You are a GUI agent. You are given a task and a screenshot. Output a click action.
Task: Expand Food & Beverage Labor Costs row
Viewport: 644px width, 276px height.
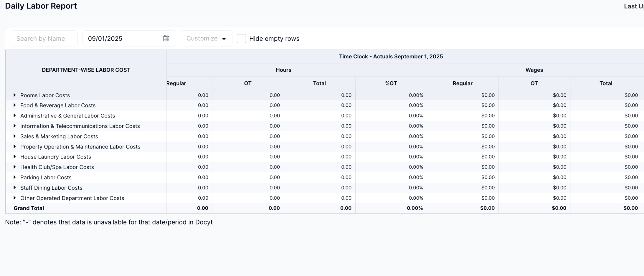point(14,106)
